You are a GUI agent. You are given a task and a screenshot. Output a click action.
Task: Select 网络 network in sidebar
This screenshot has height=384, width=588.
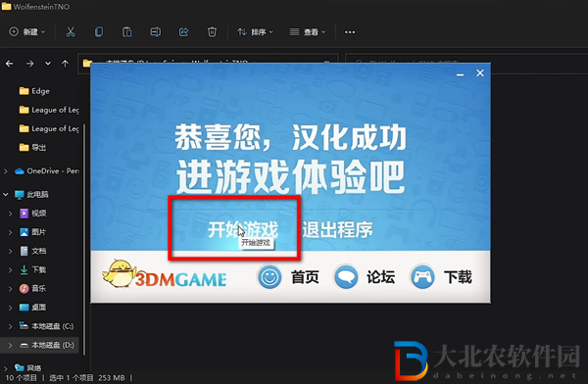coord(28,368)
